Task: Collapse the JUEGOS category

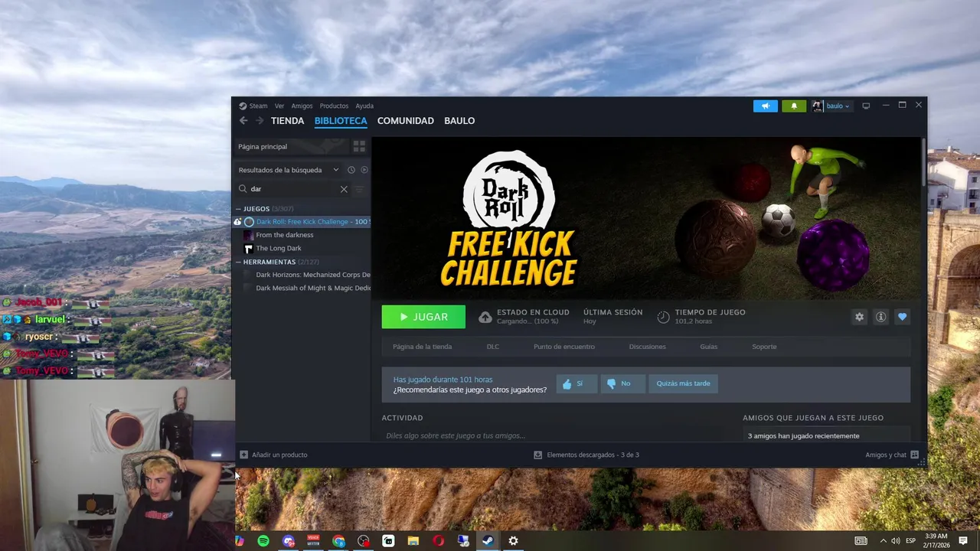Action: (x=238, y=209)
